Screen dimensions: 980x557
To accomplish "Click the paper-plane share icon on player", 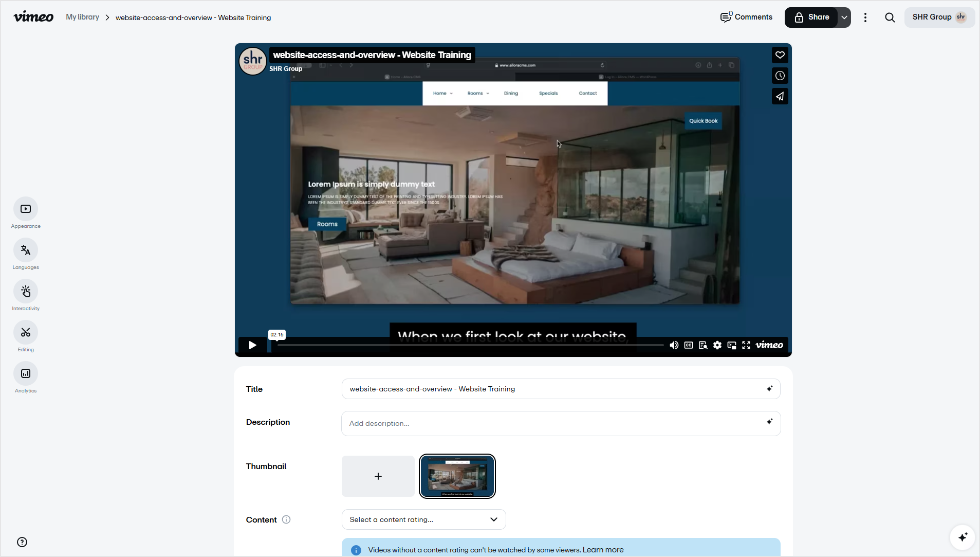I will [780, 96].
